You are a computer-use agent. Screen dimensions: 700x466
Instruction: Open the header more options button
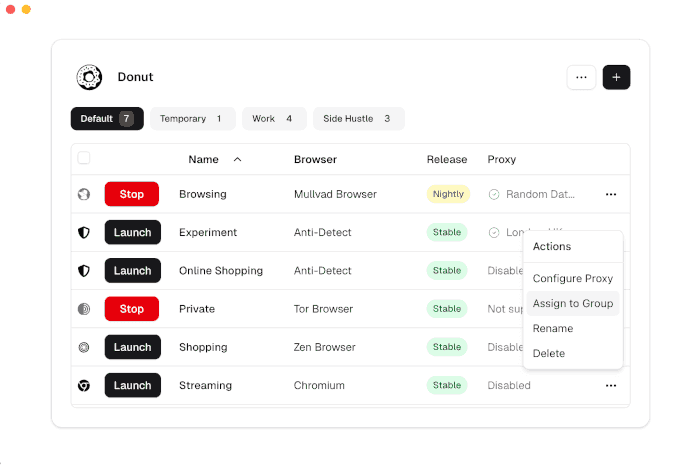[x=581, y=77]
